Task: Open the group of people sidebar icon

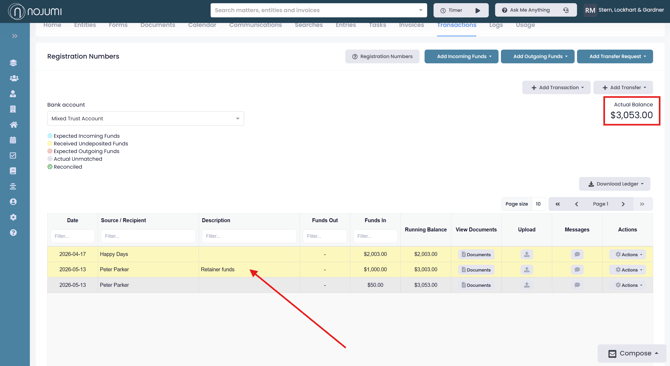Action: click(14, 78)
